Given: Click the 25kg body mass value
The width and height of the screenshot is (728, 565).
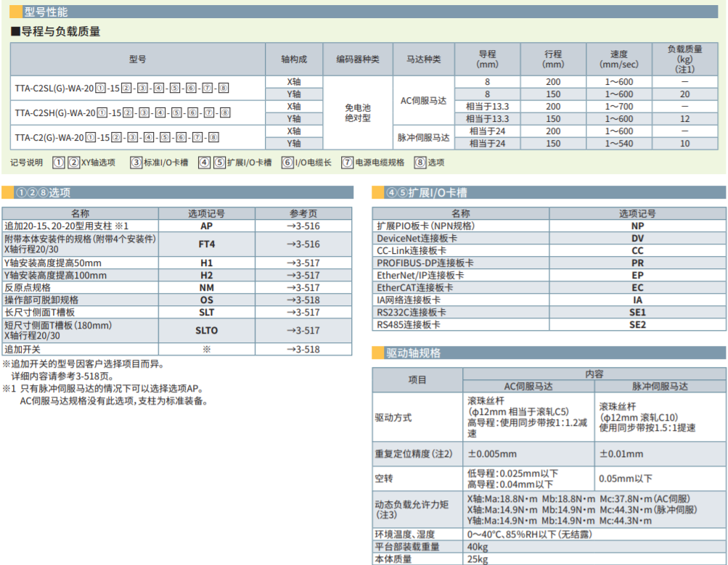Looking at the screenshot, I should coord(478,559).
